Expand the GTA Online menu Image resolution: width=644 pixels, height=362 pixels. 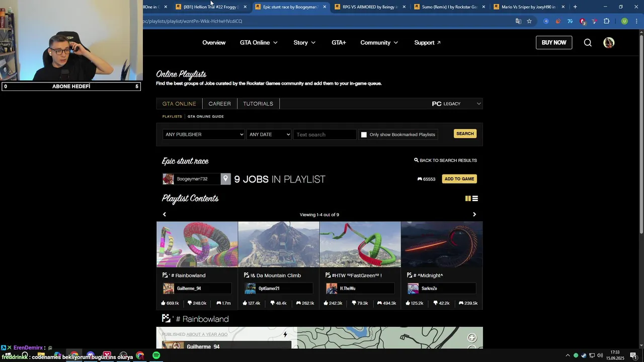tap(259, 43)
